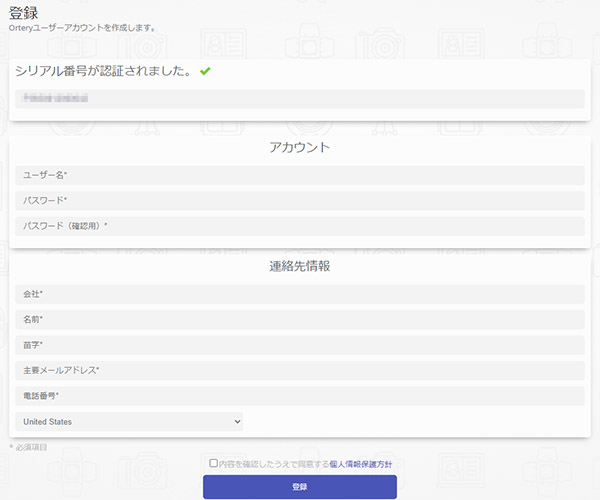The width and height of the screenshot is (600, 500).
Task: Click the 登録 page title heading
Action: (x=24, y=11)
